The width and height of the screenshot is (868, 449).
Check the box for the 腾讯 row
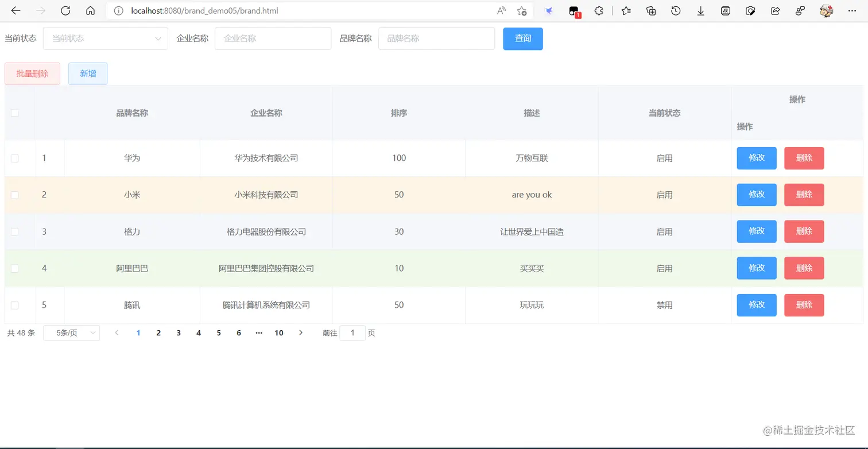[15, 305]
